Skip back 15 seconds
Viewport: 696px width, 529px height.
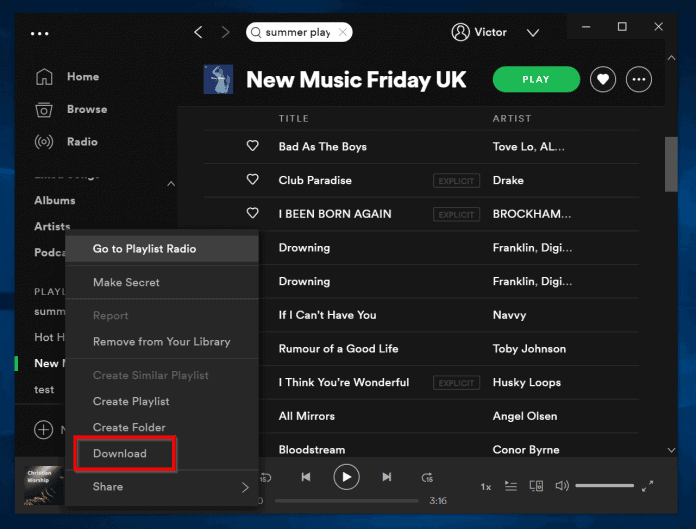tap(266, 478)
